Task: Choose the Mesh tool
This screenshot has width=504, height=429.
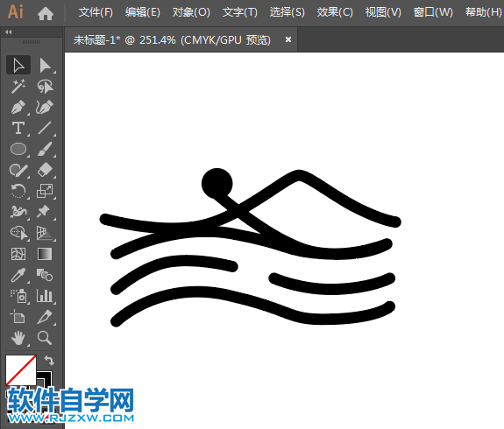Action: (18, 254)
